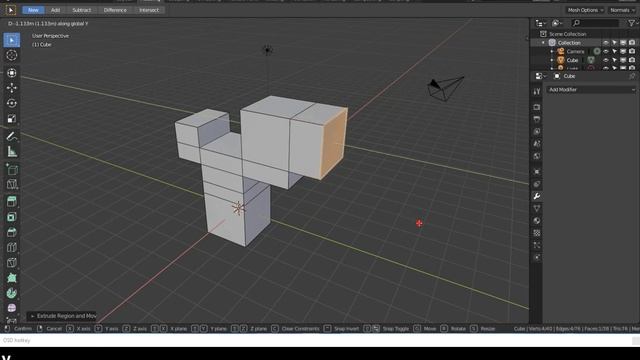This screenshot has width=640, height=360.
Task: Activate the 3D Cursor tool
Action: (11, 55)
